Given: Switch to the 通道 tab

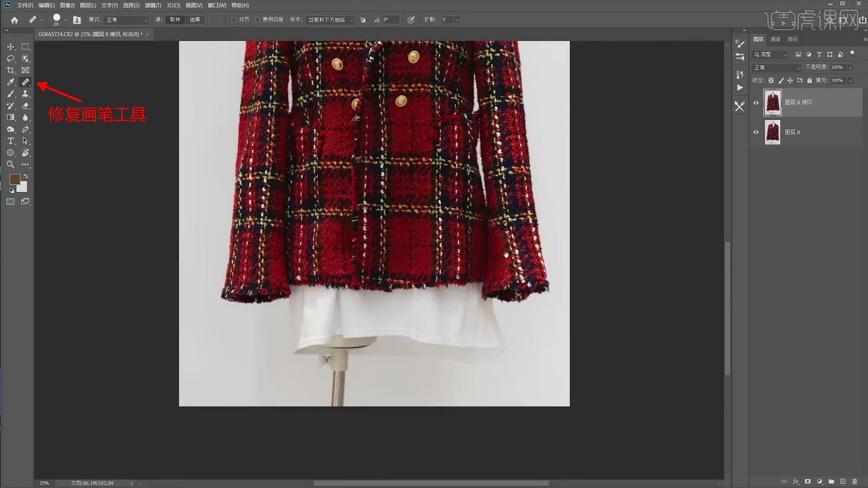Looking at the screenshot, I should click(775, 39).
